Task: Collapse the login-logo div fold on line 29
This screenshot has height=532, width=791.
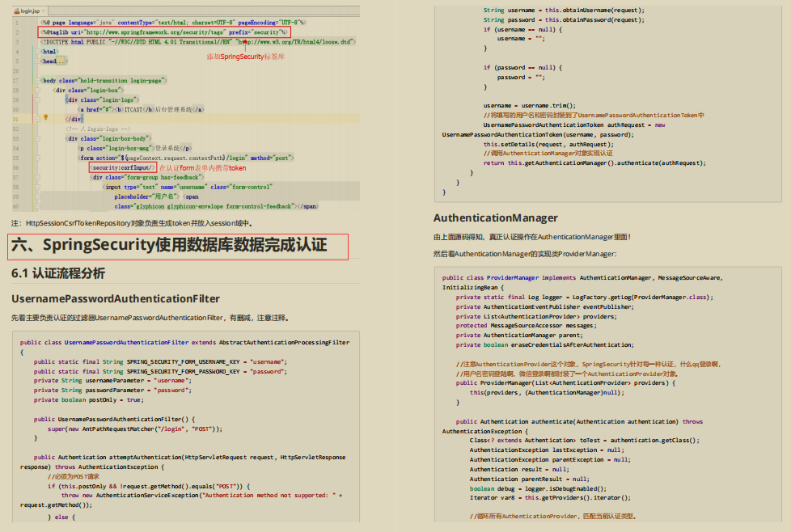Action: [37, 99]
